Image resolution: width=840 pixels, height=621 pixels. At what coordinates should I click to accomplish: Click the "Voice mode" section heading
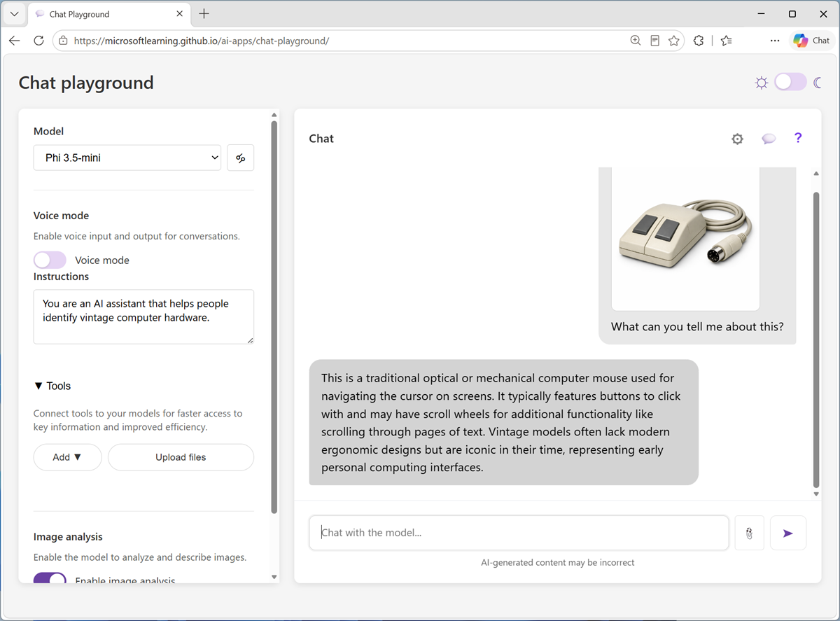tap(62, 216)
